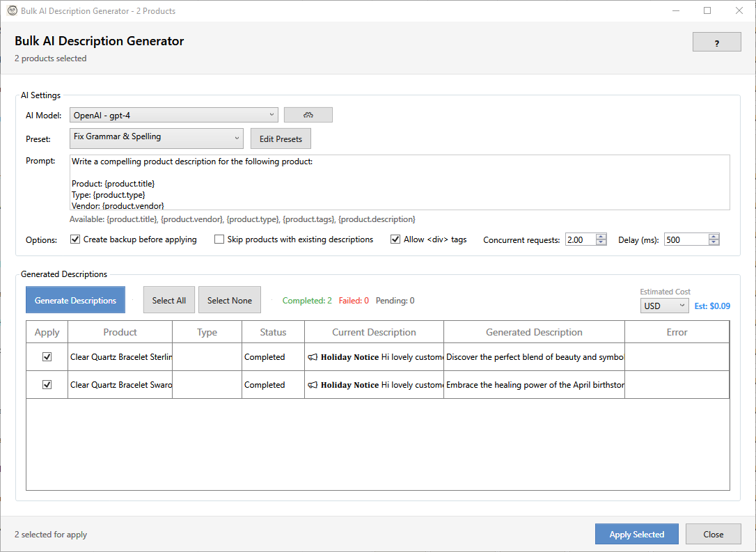Decrease Delay value with the down arrow
756x552 pixels.
point(713,242)
